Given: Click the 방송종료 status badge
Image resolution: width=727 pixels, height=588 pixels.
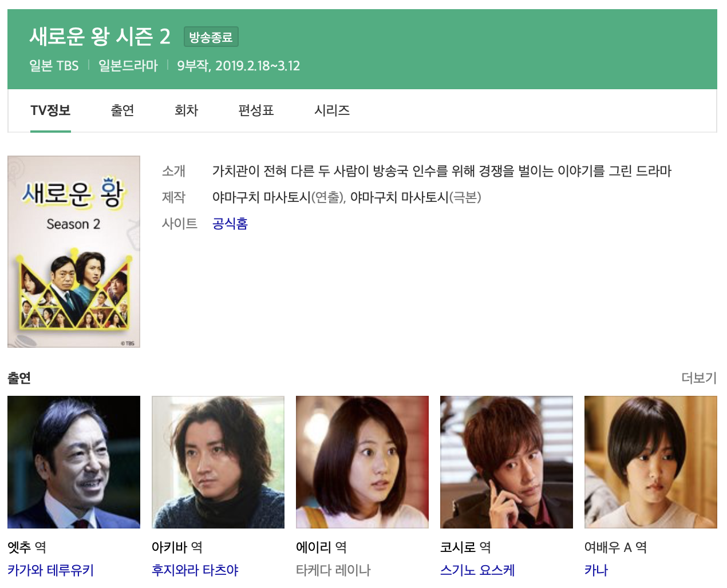Looking at the screenshot, I should 211,37.
